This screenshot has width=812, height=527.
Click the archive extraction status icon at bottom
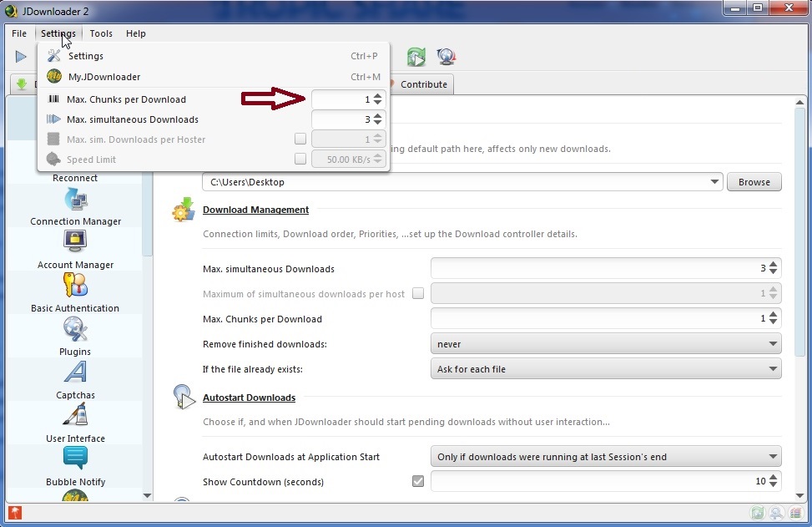tap(795, 513)
